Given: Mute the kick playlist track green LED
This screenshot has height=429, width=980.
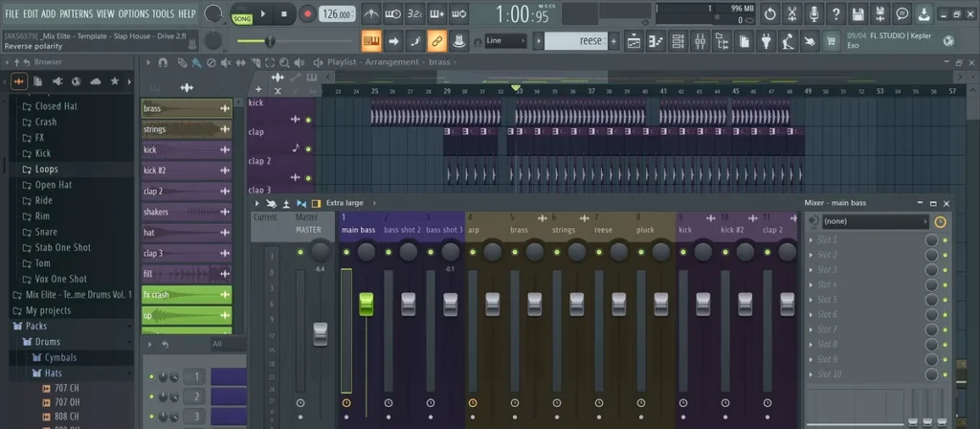Looking at the screenshot, I should [308, 120].
